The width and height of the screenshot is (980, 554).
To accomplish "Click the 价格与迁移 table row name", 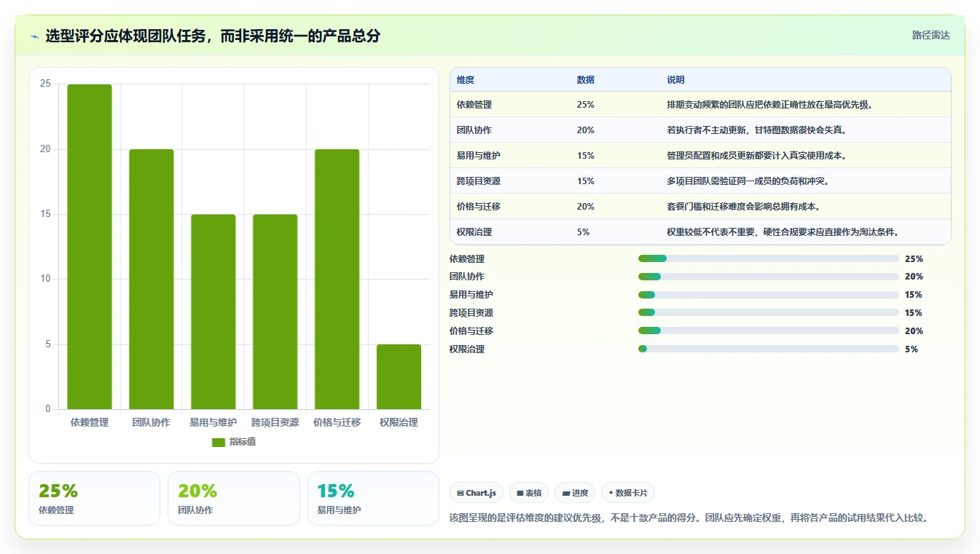I will 479,207.
